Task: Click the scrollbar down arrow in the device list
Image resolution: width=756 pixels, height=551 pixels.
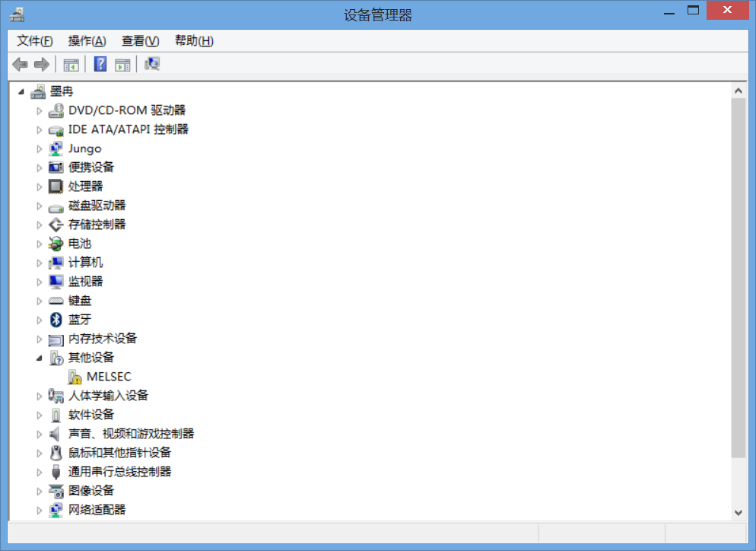Action: pyautogui.click(x=738, y=513)
